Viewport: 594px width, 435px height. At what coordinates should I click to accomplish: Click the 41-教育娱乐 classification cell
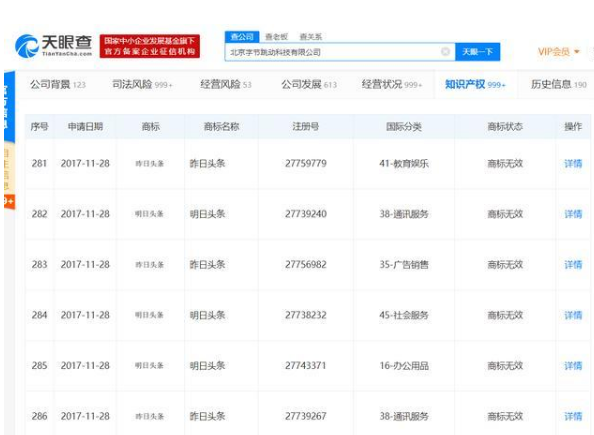point(404,163)
